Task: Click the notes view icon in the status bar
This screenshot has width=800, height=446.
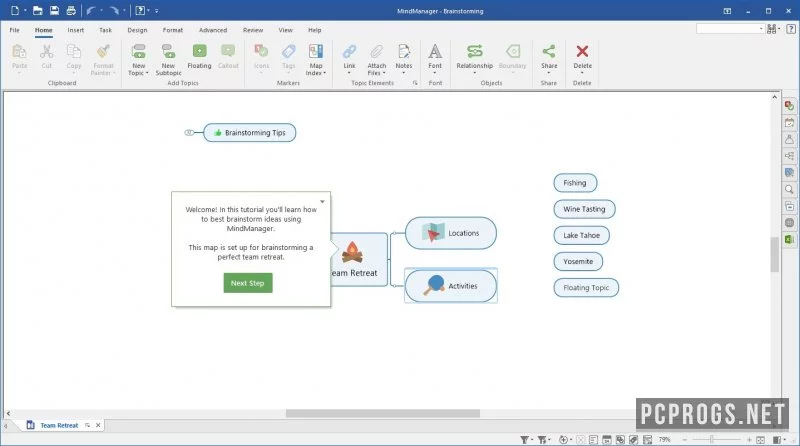Action: click(593, 439)
